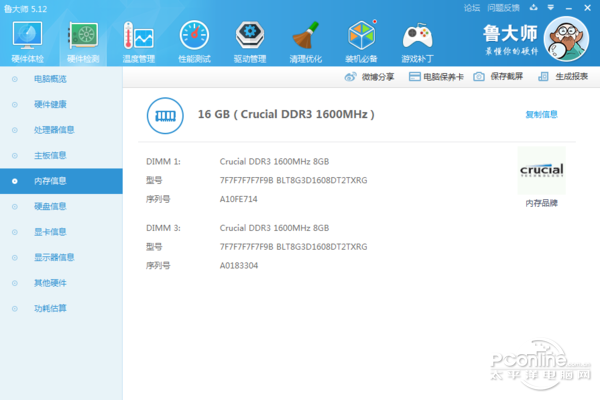Select 处理器信息 in sidebar
The width and height of the screenshot is (600, 400).
54,129
